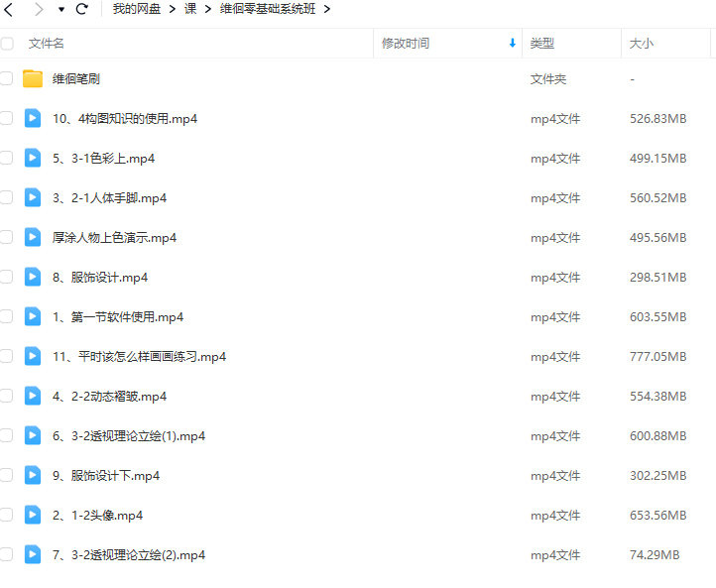This screenshot has height=588, width=716.
Task: Click video icon for 5、3-1色彩上.mp4
Action: click(x=33, y=159)
